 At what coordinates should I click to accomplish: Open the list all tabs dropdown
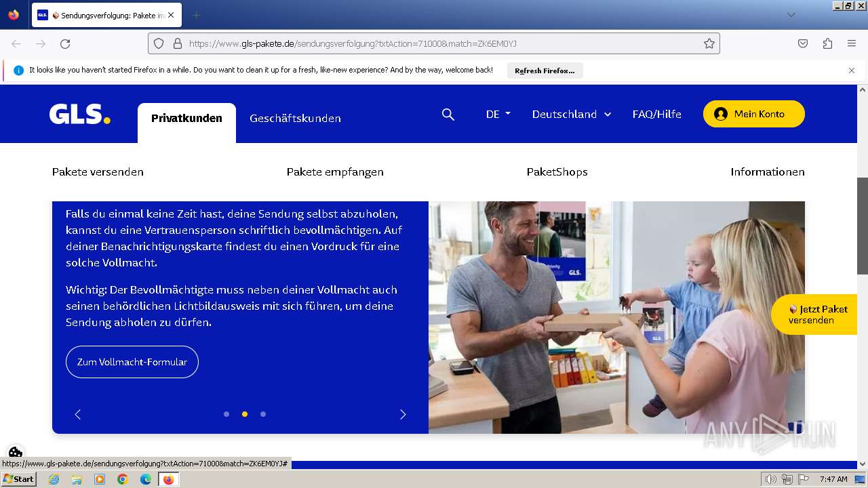point(791,15)
